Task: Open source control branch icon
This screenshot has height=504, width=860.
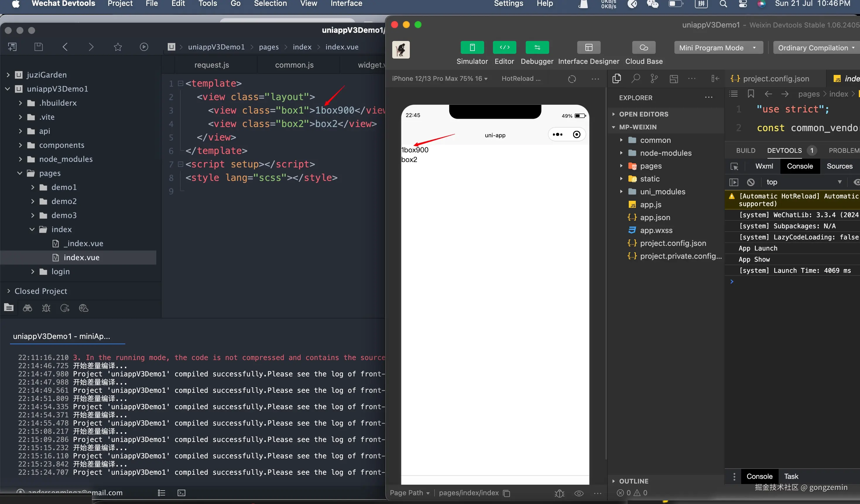Action: tap(654, 78)
